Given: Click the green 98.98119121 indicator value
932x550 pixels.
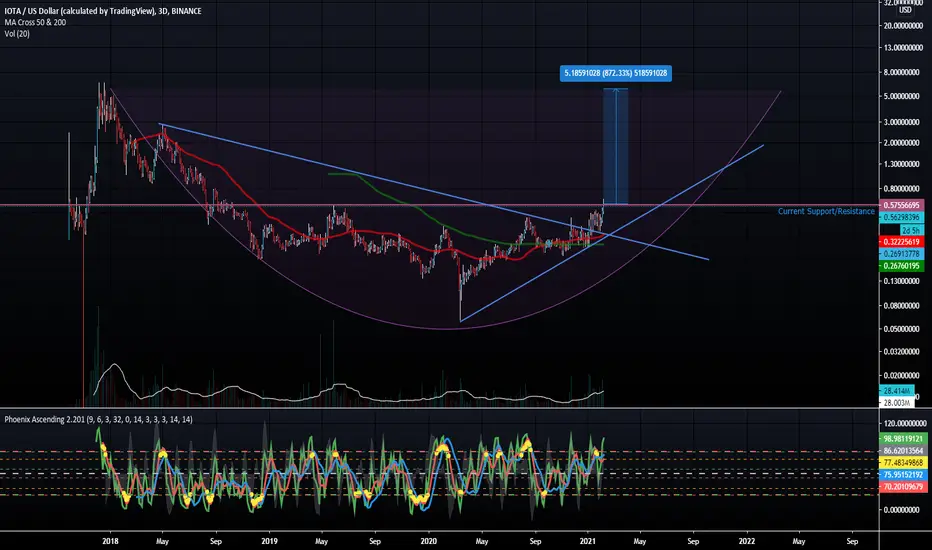Looking at the screenshot, I should (903, 439).
